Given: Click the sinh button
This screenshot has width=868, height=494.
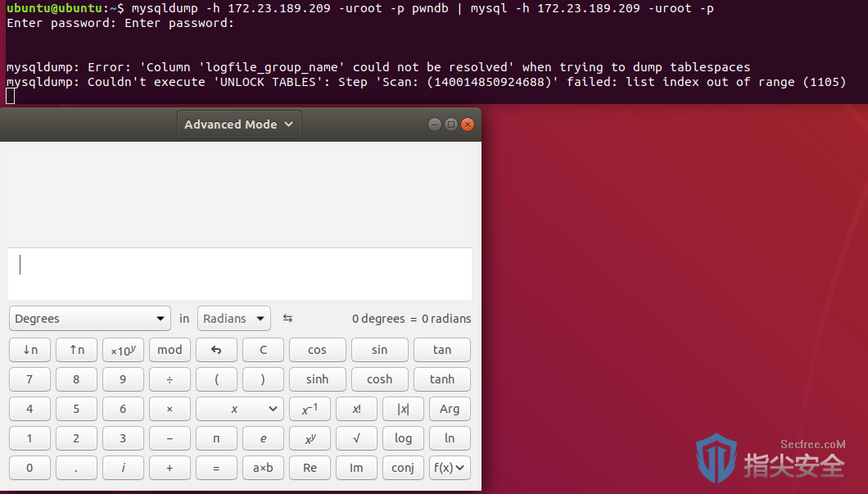Looking at the screenshot, I should 317,378.
